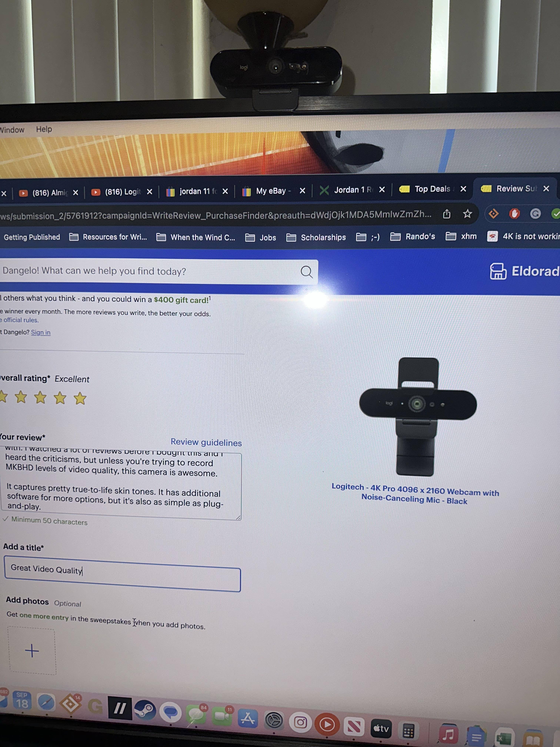Screen dimensions: 560x747
Task: Select the second rating star
Action: [21, 397]
